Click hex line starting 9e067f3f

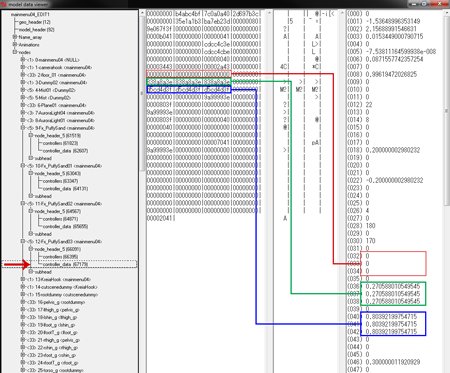point(204,29)
